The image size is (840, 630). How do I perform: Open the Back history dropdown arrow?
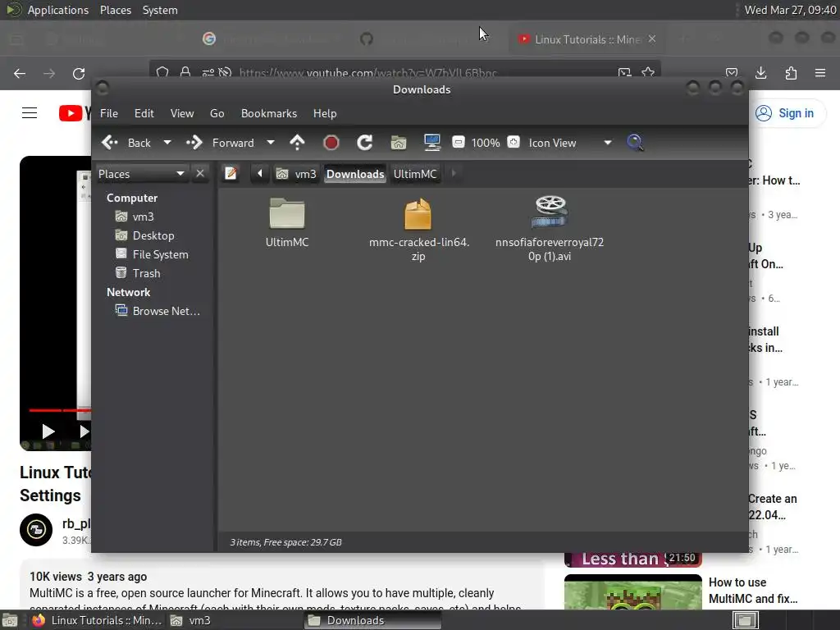coord(167,143)
